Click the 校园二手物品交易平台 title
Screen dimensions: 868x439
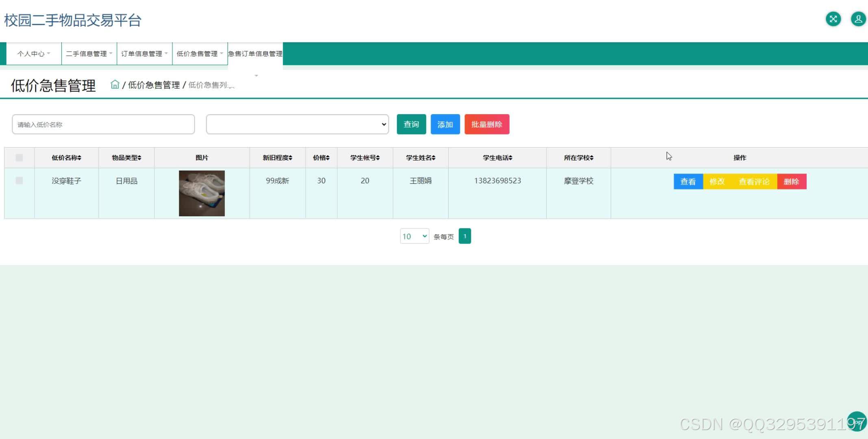click(x=73, y=20)
